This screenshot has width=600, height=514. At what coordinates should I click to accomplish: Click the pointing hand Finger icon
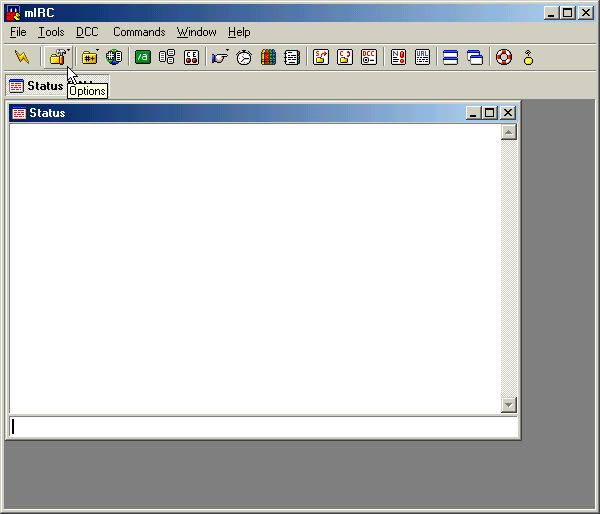click(220, 57)
